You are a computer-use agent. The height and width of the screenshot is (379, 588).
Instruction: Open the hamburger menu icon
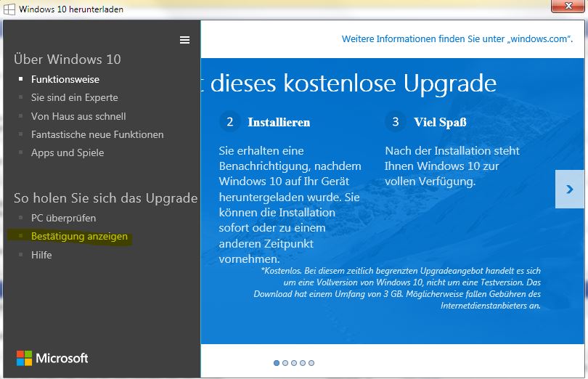tap(184, 40)
